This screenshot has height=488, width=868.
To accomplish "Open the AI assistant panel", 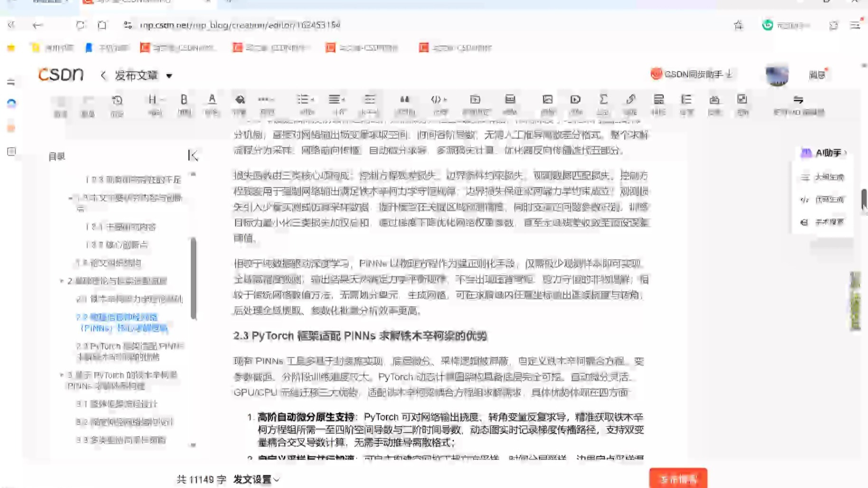I will point(823,153).
